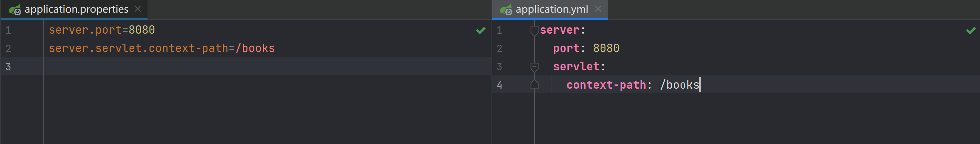Collapse the server block fold marker
Image resolution: width=980 pixels, height=144 pixels.
tap(534, 30)
